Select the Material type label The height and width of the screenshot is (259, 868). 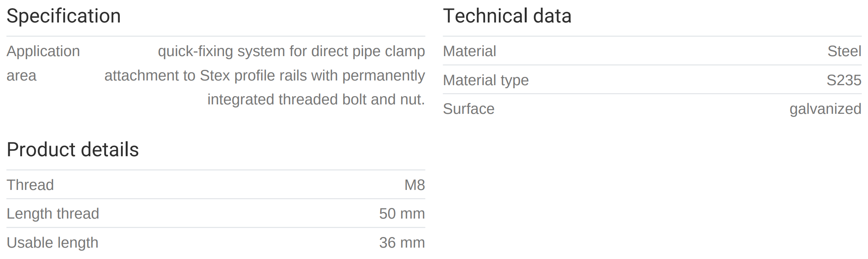(x=485, y=80)
